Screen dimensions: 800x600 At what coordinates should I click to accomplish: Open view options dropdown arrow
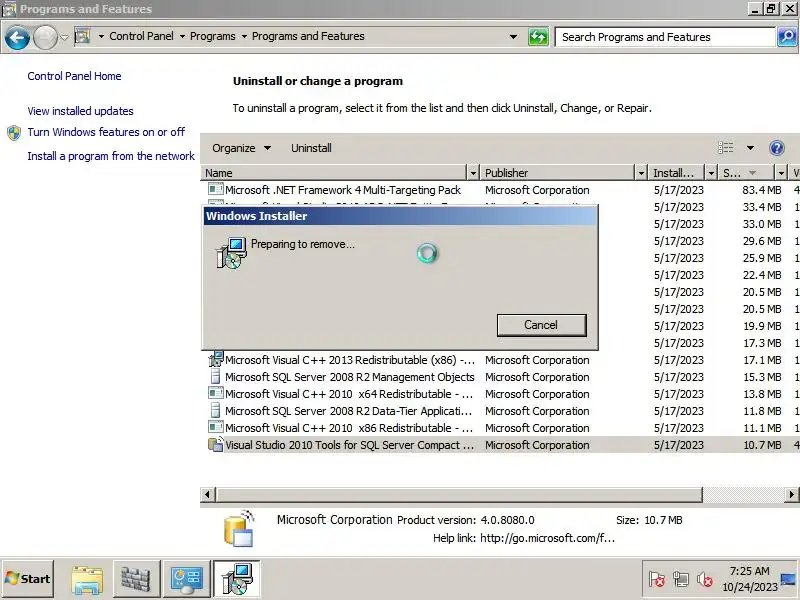point(750,148)
